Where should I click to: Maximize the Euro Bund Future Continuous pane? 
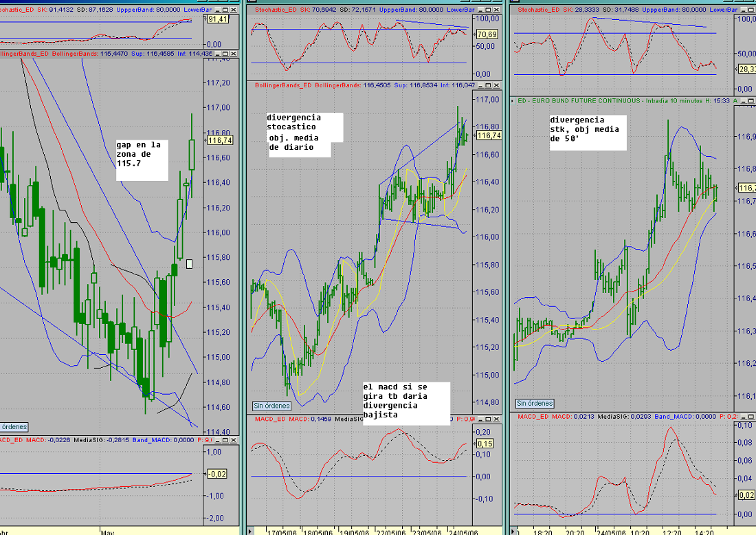click(751, 101)
